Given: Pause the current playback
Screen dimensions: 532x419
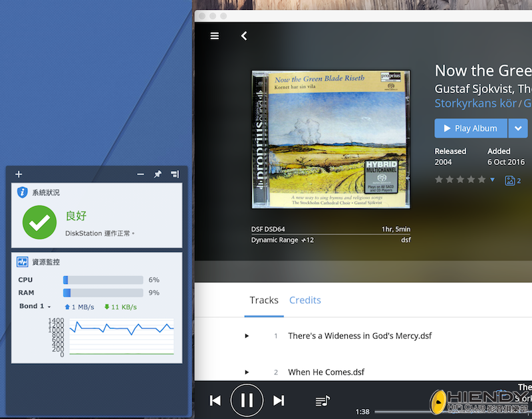Looking at the screenshot, I should pyautogui.click(x=247, y=400).
